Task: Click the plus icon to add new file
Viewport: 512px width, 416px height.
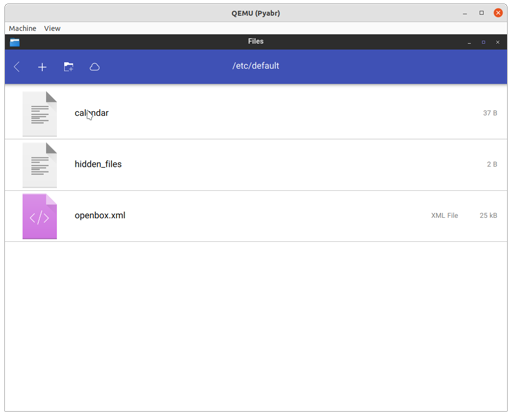Action: coord(42,67)
